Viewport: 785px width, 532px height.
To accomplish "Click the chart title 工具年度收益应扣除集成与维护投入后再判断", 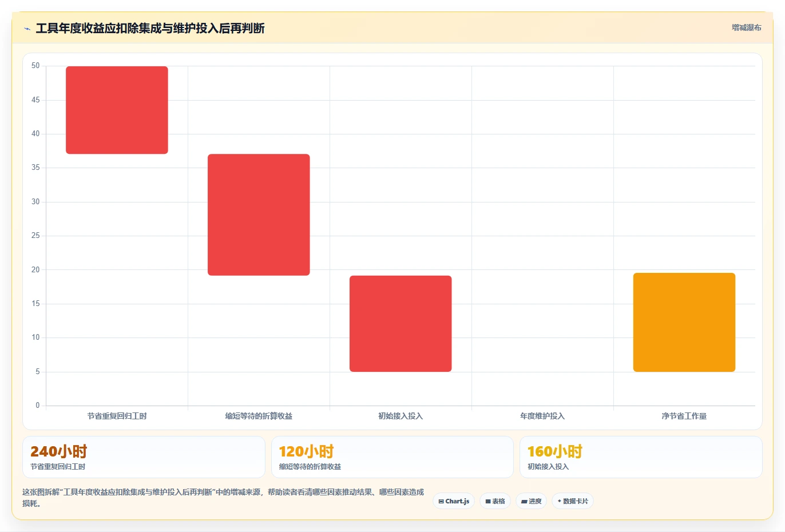I will point(150,29).
